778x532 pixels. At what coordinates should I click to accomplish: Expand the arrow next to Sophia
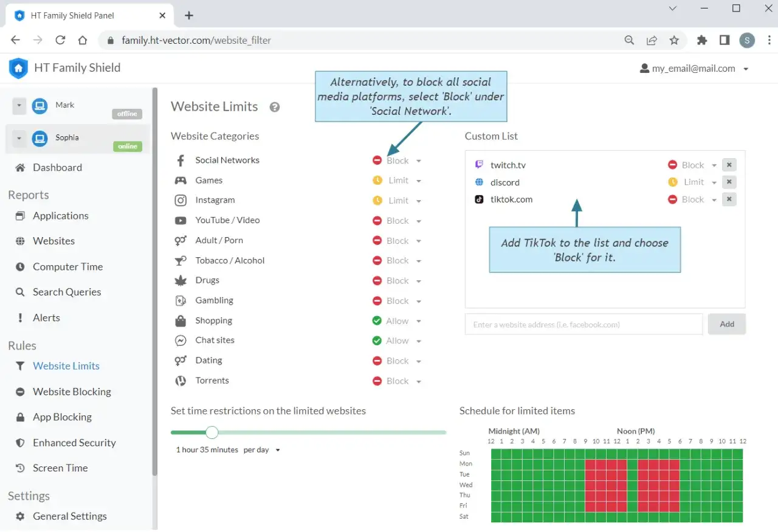coord(19,139)
